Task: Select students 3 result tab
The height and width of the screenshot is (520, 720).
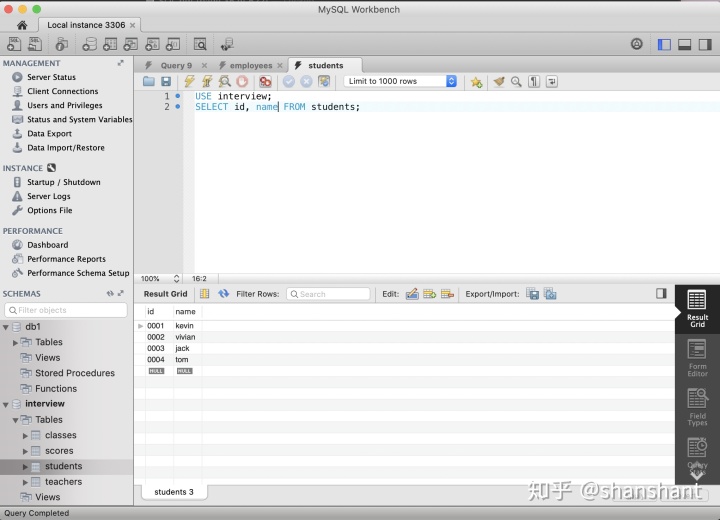Action: click(174, 492)
